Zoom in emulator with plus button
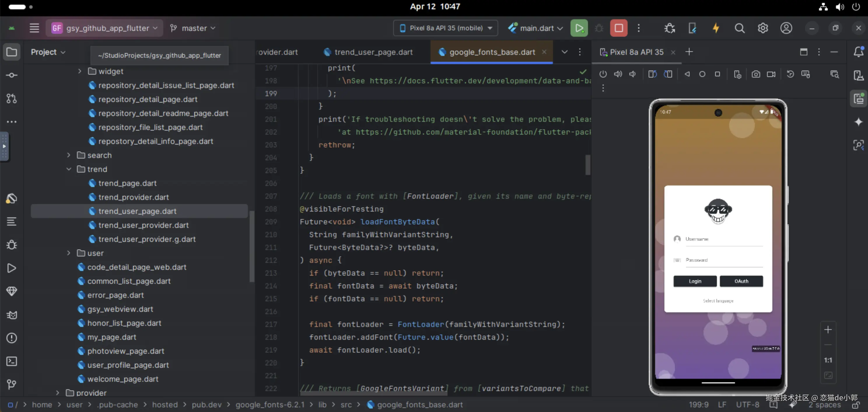Image resolution: width=868 pixels, height=412 pixels. tap(827, 330)
